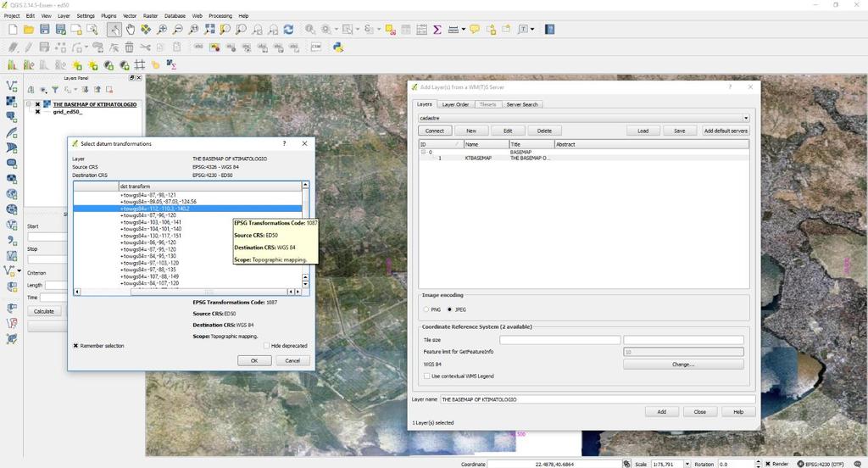Select the highlighted +towgs84=-112 transform row
The width and height of the screenshot is (868, 468).
click(x=187, y=209)
